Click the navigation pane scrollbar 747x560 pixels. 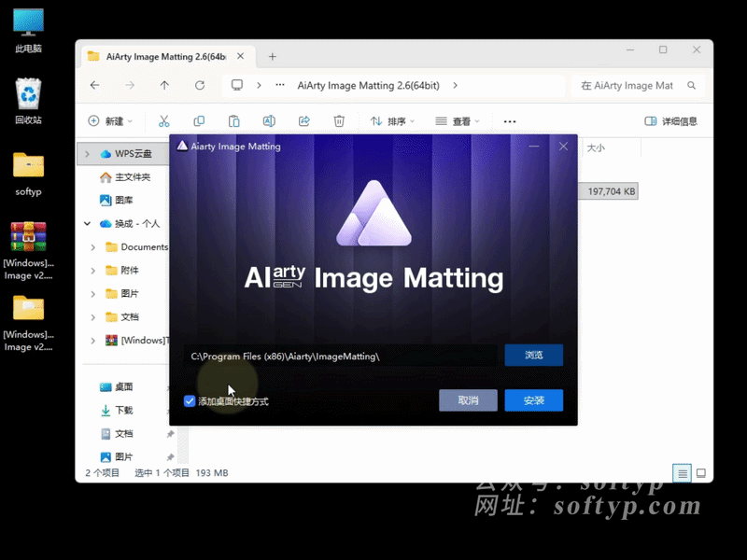(x=183, y=444)
